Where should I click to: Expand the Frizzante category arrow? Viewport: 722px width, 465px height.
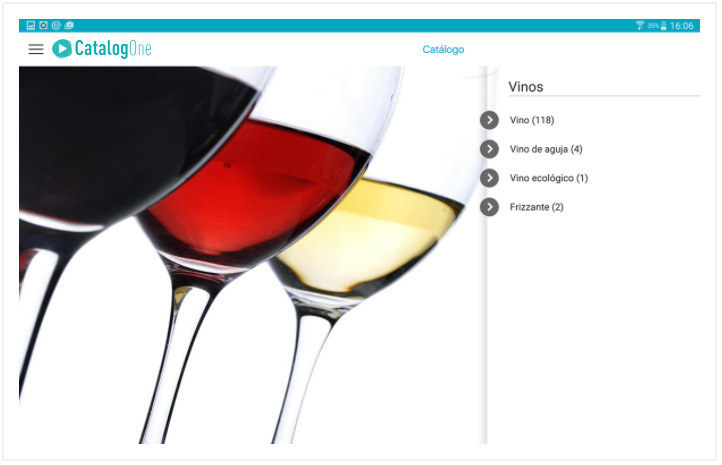click(x=489, y=207)
